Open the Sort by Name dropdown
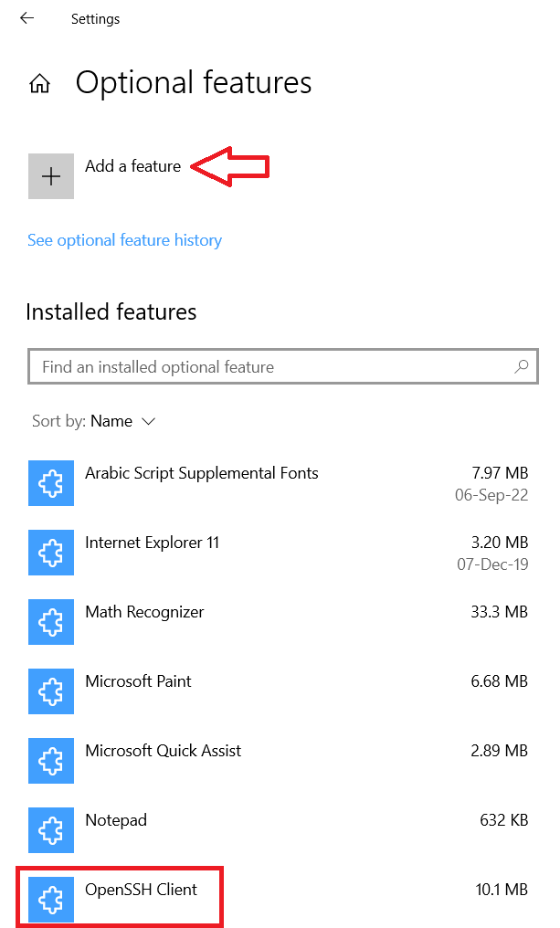This screenshot has height=928, width=560. [93, 421]
